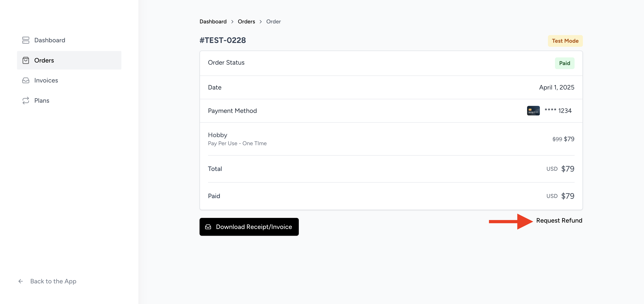Navigate to Dashboard in breadcrumb
Screen dimensions: 644x304
(213, 22)
